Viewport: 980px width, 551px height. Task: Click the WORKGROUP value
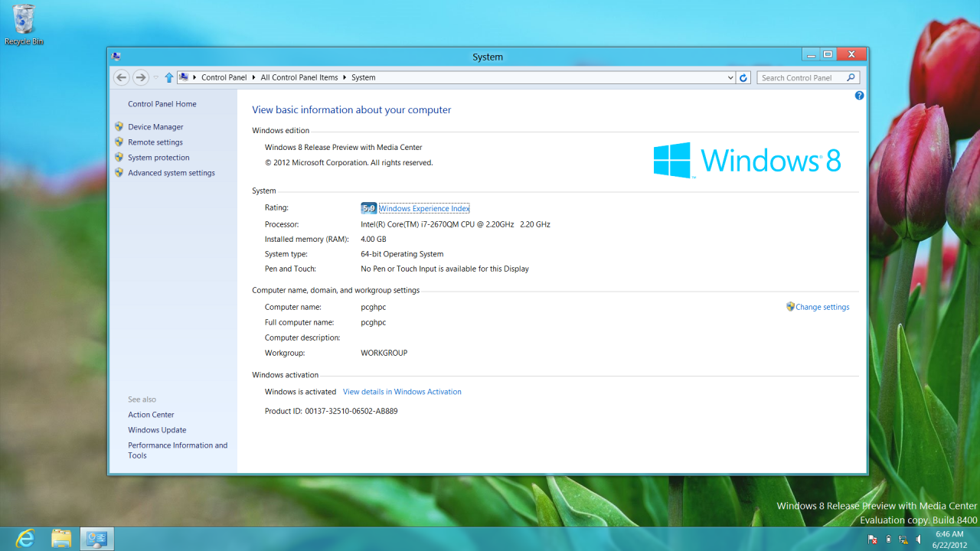point(384,354)
